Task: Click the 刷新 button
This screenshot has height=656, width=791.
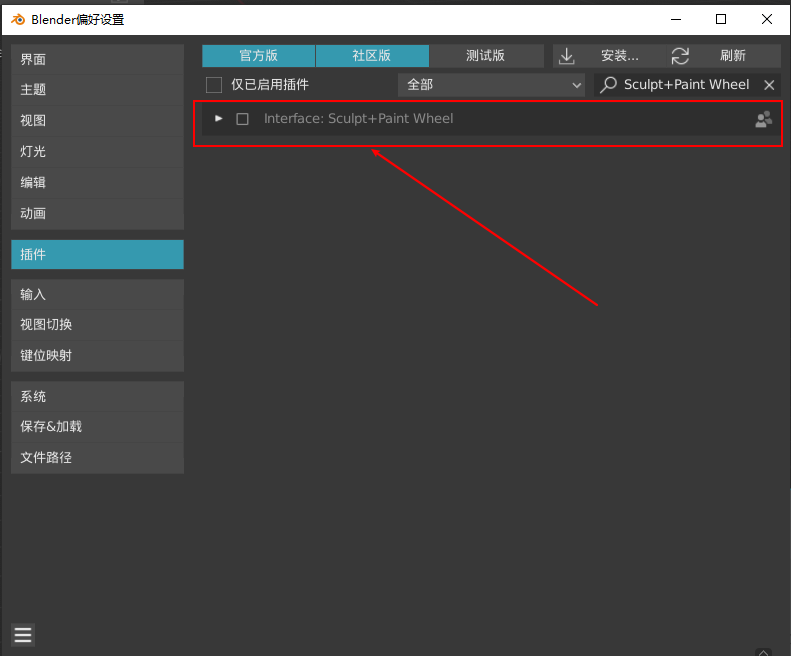Action: [724, 56]
